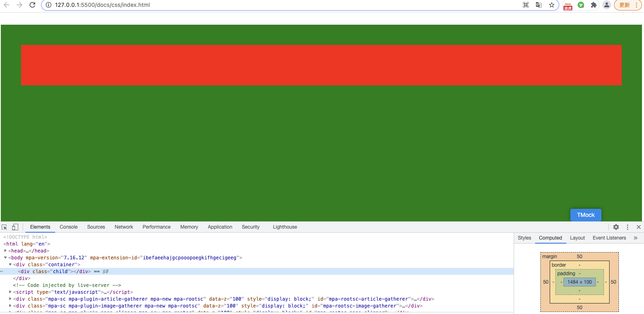Expand the mpa-plugin-article-gatherer div node

(10, 299)
